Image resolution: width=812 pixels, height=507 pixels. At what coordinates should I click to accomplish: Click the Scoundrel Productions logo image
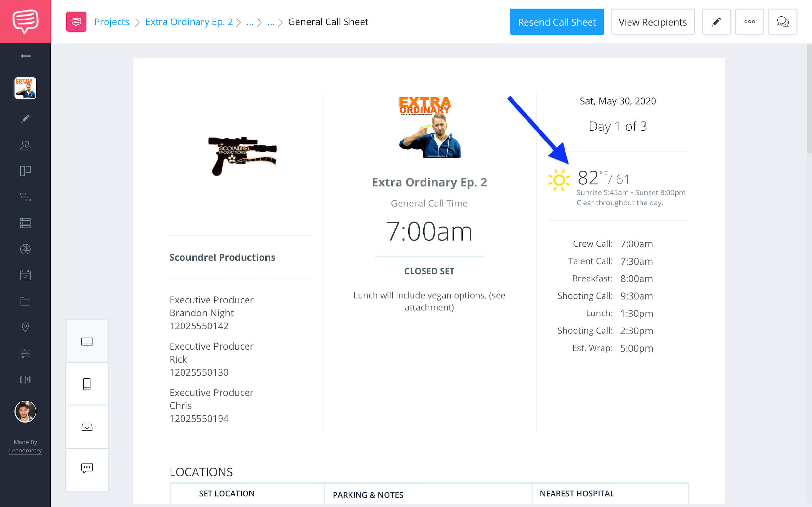coord(242,155)
